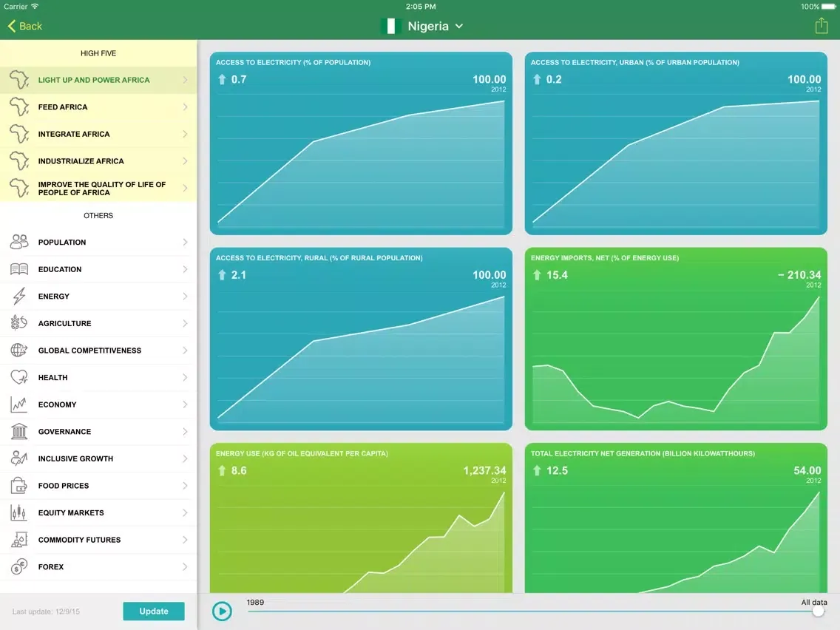
Task: Select Industrialize Africa category
Action: tap(98, 160)
